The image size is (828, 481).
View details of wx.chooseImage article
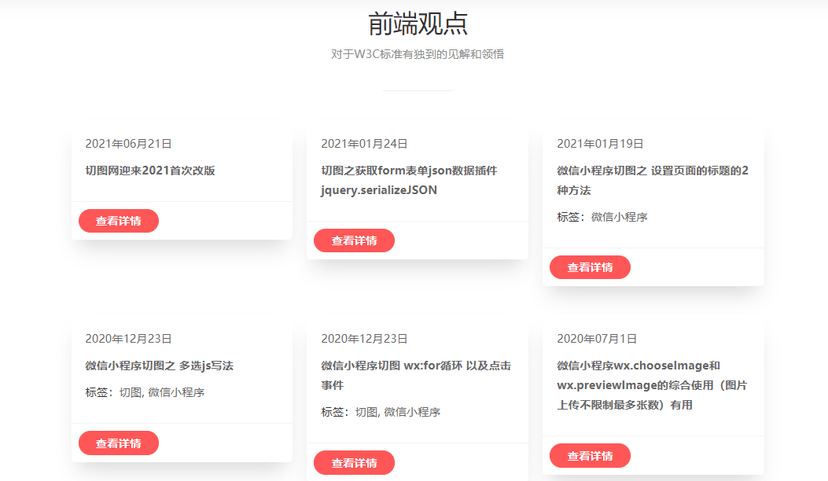[x=590, y=456]
